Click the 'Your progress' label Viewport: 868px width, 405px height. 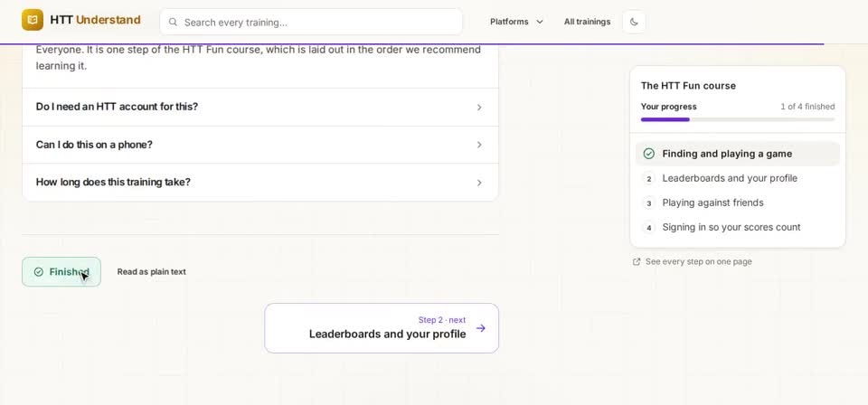tap(669, 107)
